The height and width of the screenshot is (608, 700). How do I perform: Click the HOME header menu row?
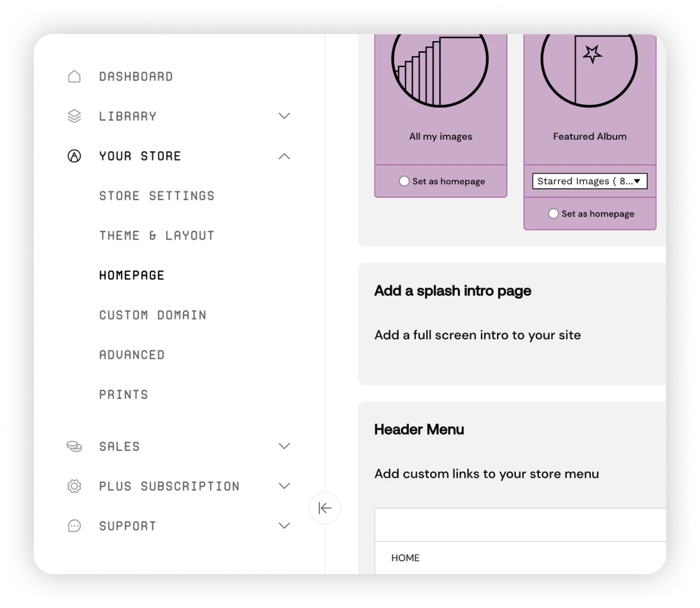520,558
